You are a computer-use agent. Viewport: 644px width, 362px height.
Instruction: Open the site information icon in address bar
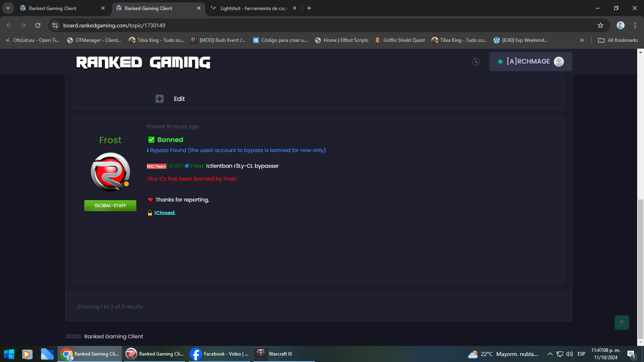[x=55, y=25]
